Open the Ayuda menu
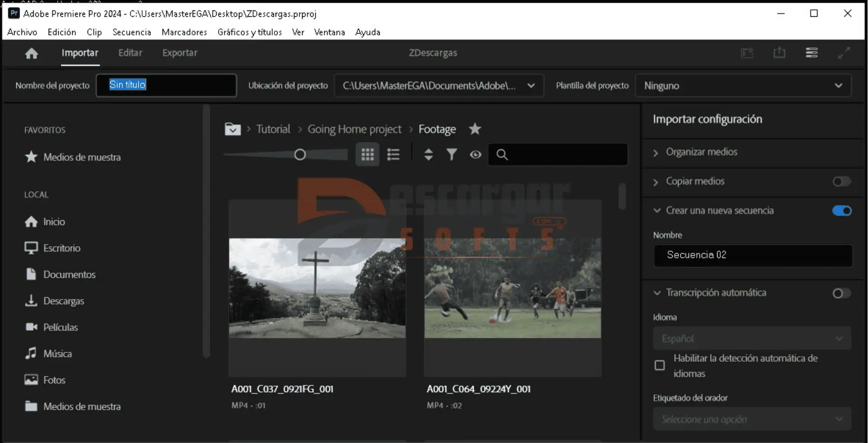 coord(368,32)
